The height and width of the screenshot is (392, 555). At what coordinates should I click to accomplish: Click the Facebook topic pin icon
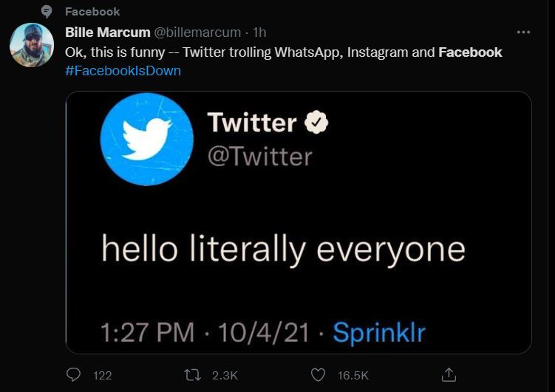47,11
